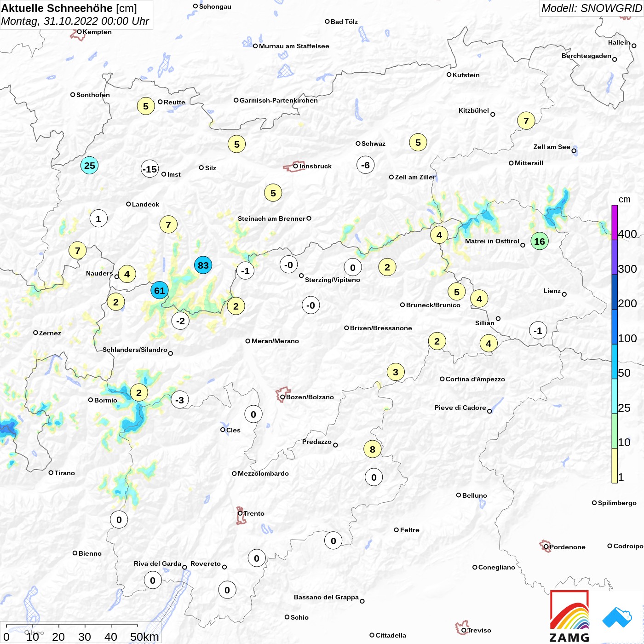Select the 4 marker next to Nauders

[x=127, y=274]
